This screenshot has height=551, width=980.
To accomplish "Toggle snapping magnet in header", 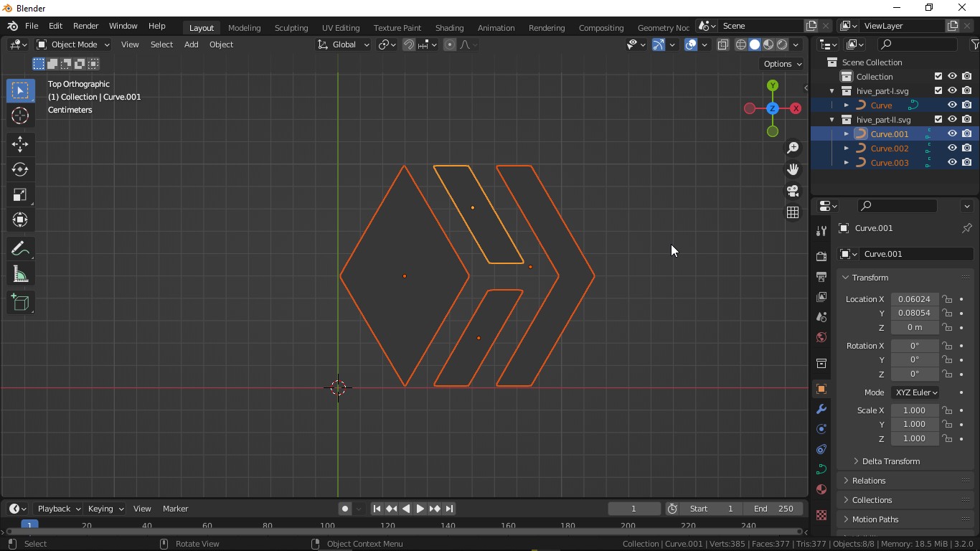I will 408,44.
